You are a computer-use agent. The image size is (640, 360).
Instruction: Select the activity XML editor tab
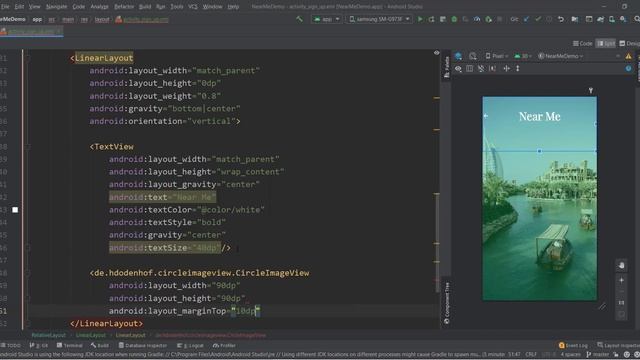31,31
